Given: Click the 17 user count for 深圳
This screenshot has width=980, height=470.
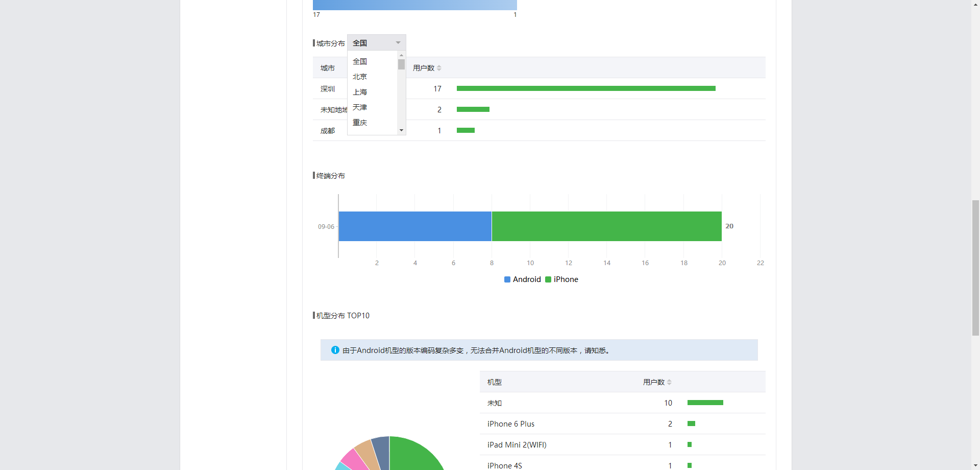Looking at the screenshot, I should pos(437,89).
